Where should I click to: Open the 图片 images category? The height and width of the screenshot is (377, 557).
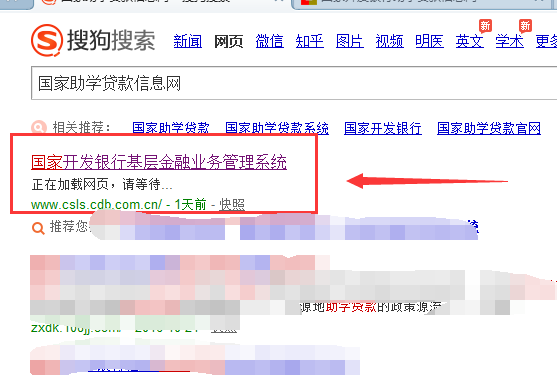tap(350, 42)
